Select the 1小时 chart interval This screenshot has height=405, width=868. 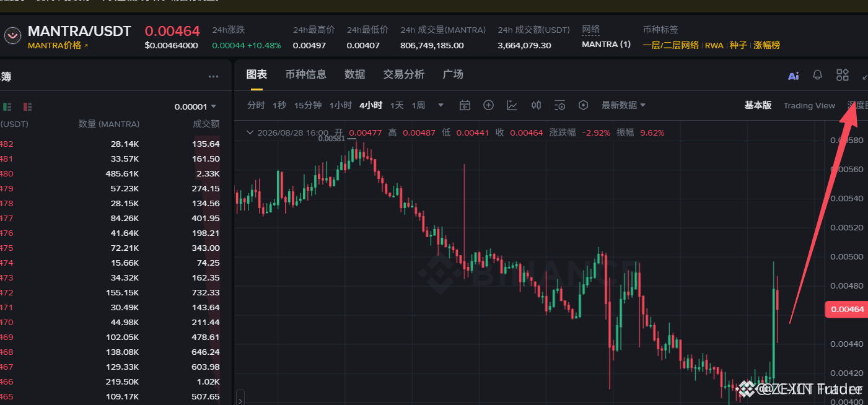341,105
